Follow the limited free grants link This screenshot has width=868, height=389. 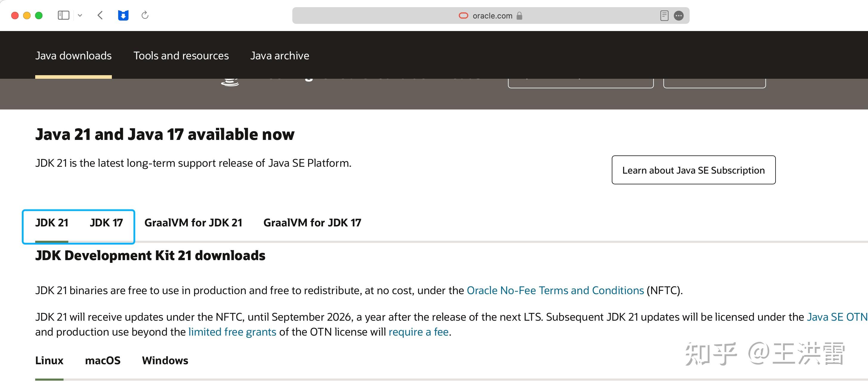[232, 332]
